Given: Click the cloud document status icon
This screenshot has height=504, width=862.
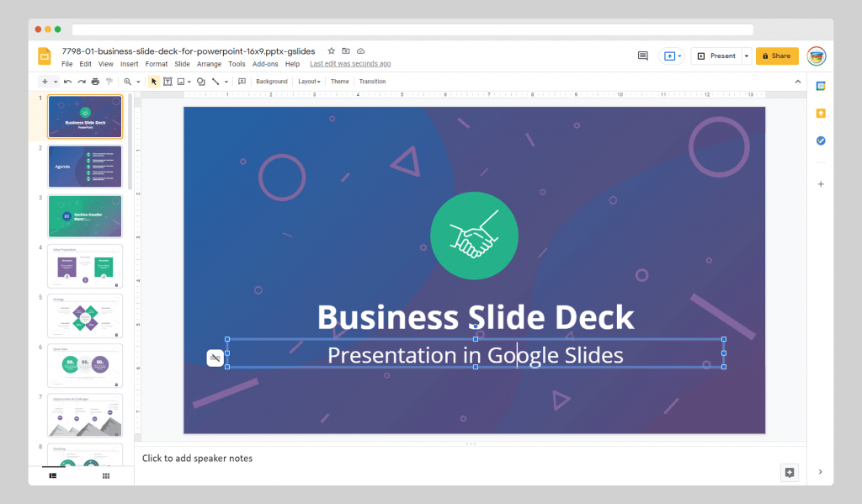Looking at the screenshot, I should click(360, 51).
